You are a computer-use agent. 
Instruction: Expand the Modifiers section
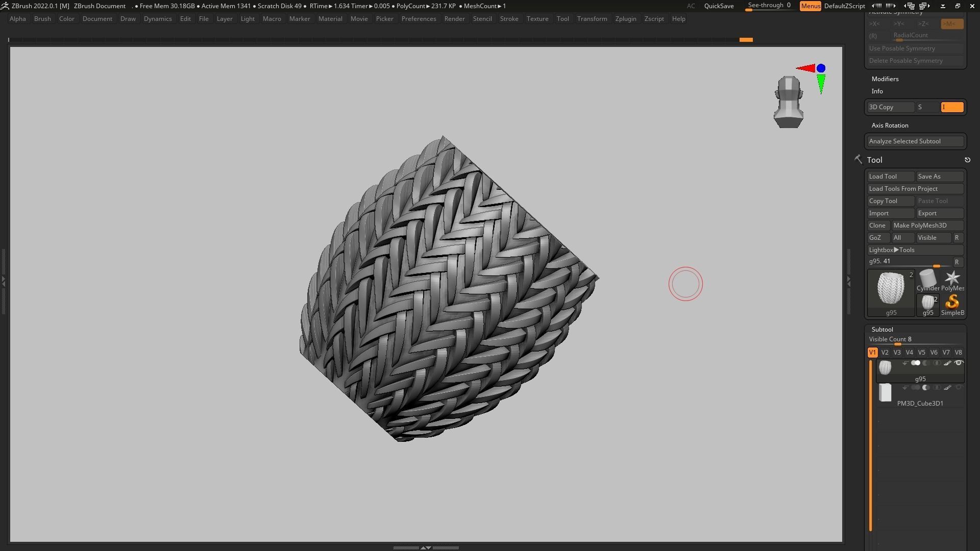point(885,79)
